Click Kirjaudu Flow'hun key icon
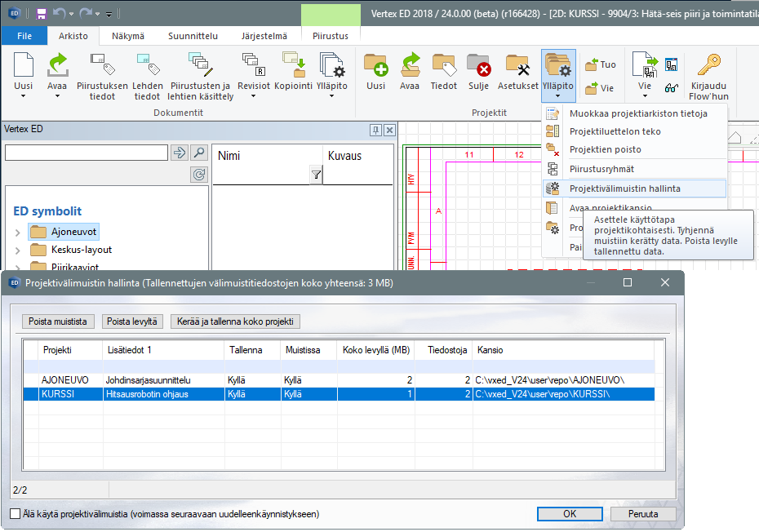759x532 pixels. pos(708,65)
